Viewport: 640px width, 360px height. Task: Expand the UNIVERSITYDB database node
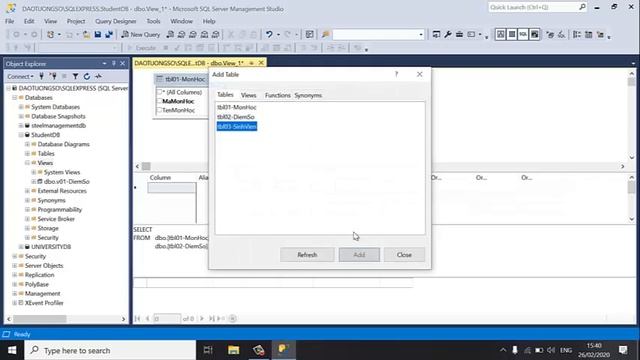click(21, 247)
